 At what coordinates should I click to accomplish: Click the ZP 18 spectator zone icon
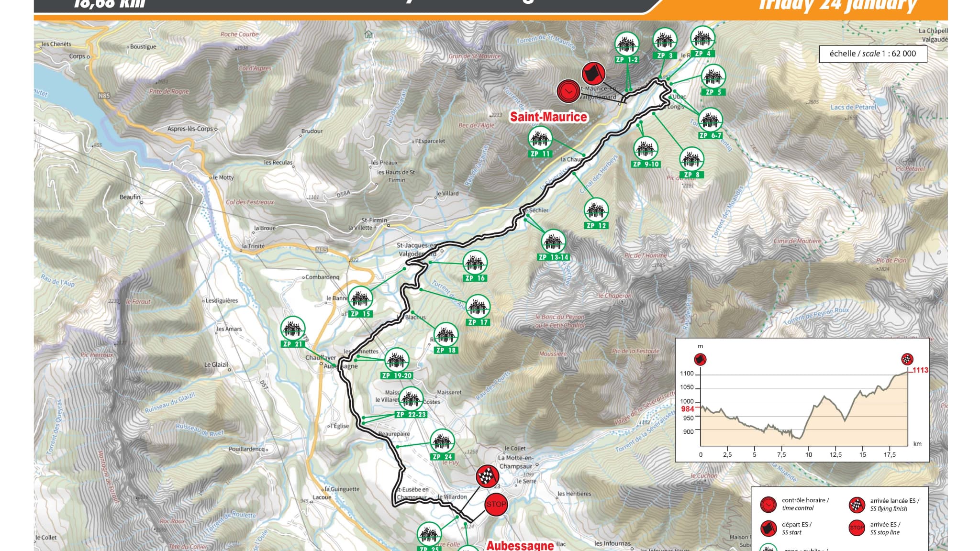coord(446,335)
